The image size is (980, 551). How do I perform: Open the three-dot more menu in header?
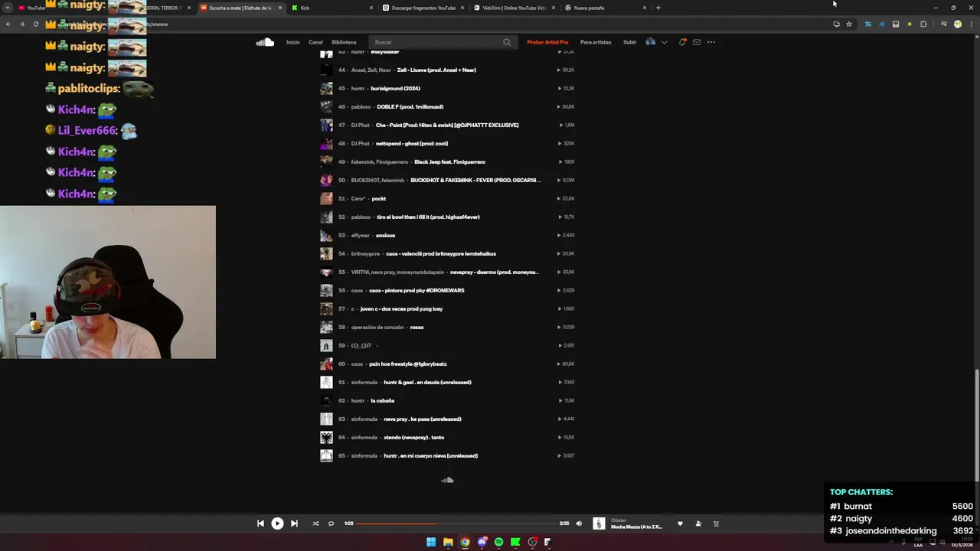coord(711,42)
